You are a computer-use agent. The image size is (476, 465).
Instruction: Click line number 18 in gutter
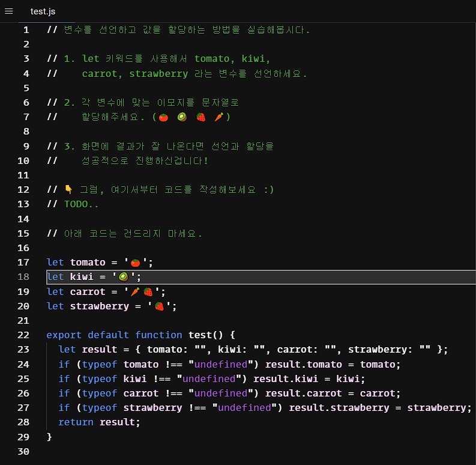tap(23, 277)
